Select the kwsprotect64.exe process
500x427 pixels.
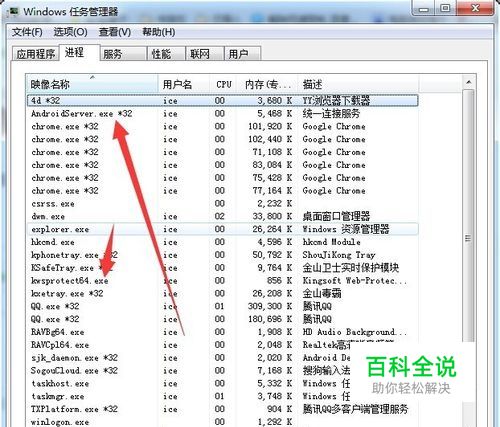223,281
